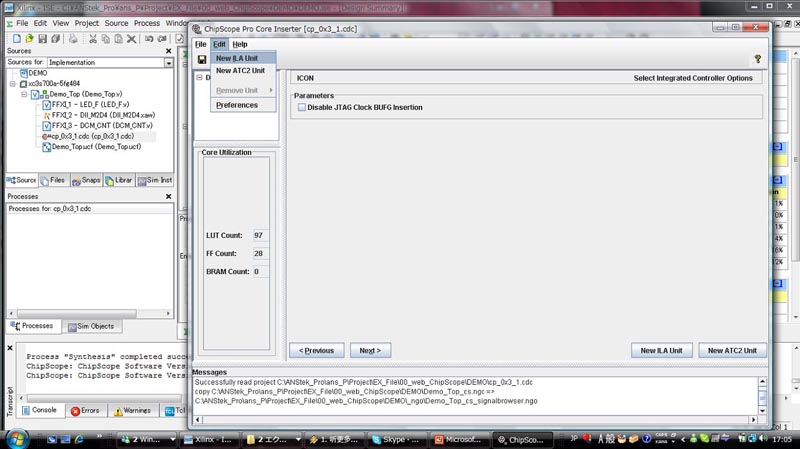This screenshot has height=449, width=800.
Task: Switch to the Libraries tab
Action: (119, 180)
